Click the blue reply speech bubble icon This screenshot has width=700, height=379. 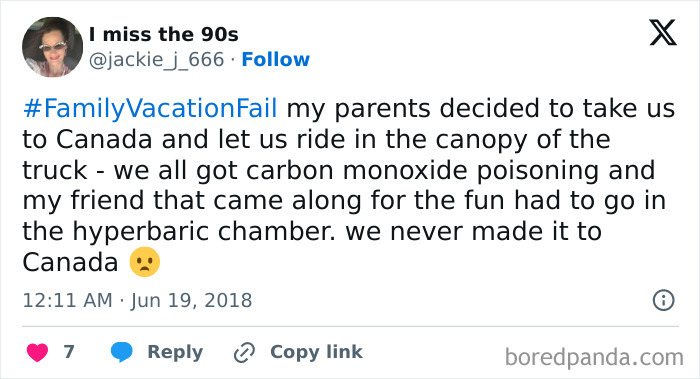click(121, 352)
